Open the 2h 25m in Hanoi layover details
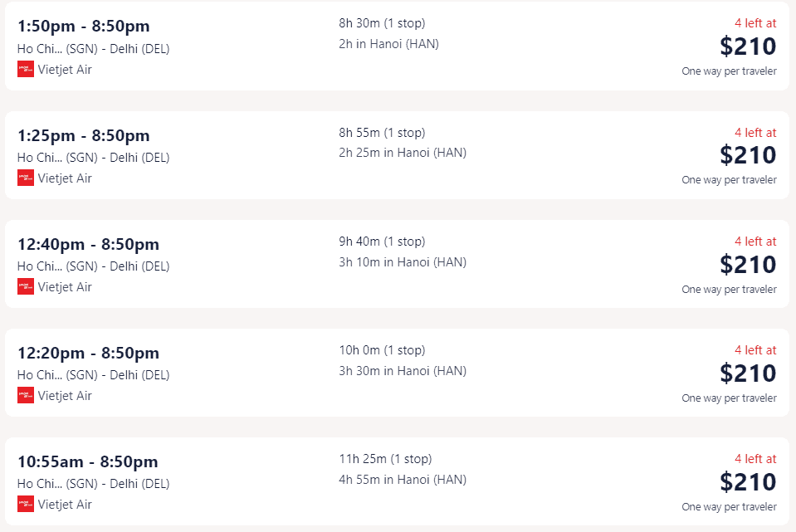 coord(403,153)
